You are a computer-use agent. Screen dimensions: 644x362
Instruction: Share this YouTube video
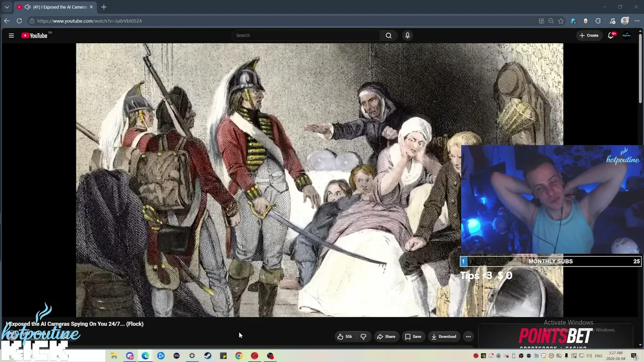coord(386,336)
